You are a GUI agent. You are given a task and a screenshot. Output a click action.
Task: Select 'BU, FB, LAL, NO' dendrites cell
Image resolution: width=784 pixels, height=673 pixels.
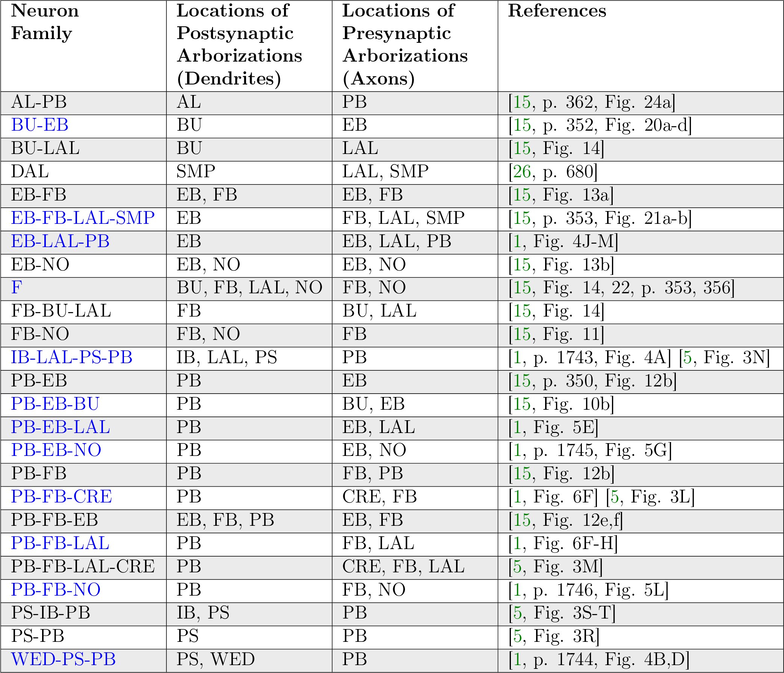[x=249, y=289]
